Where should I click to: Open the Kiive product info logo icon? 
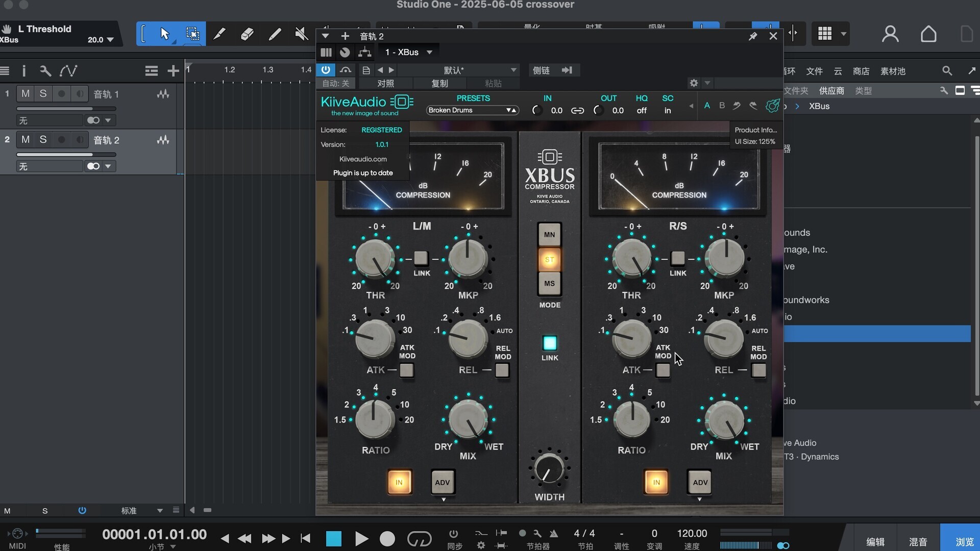pos(772,106)
